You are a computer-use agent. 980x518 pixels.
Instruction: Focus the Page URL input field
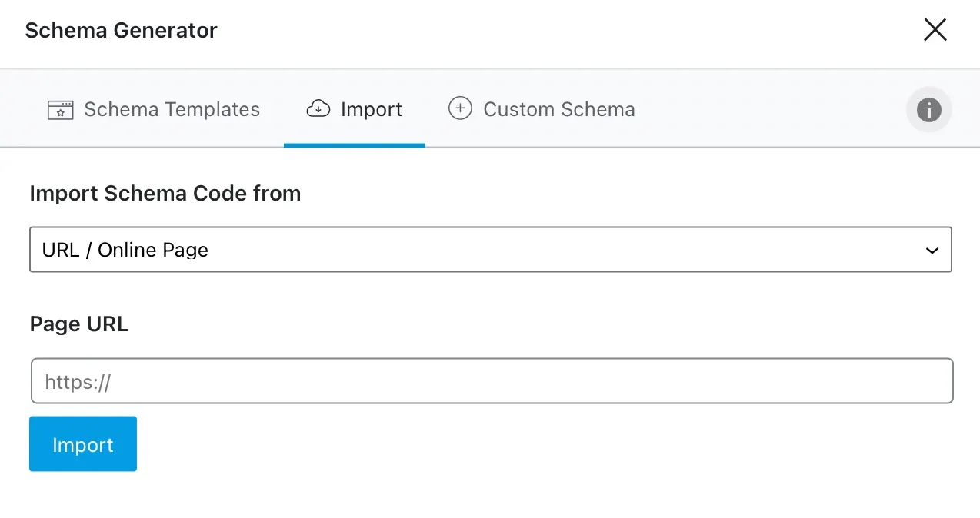tap(492, 381)
